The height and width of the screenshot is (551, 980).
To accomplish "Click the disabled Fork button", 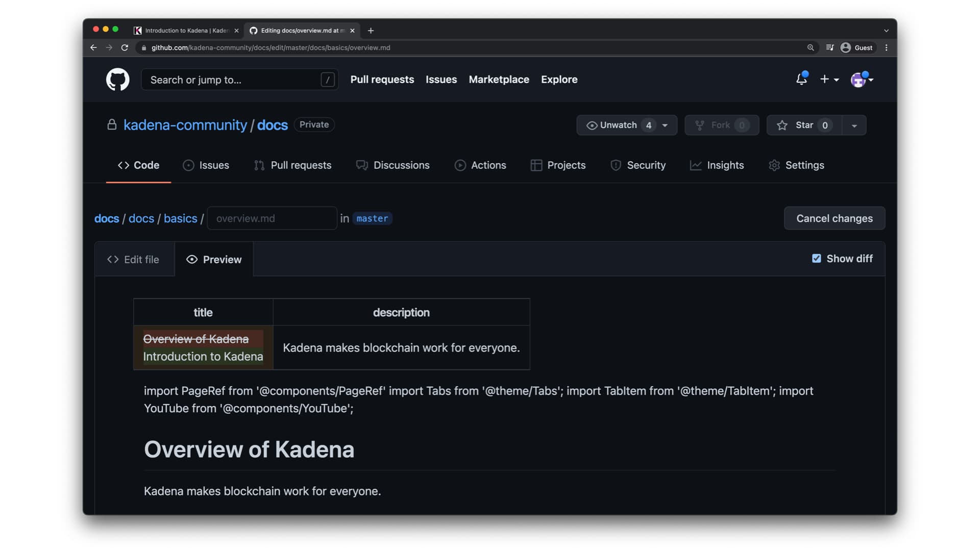I will 721,125.
